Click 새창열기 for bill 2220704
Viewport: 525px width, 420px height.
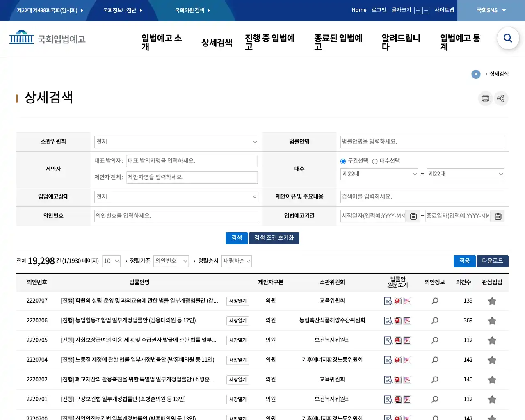tap(238, 360)
